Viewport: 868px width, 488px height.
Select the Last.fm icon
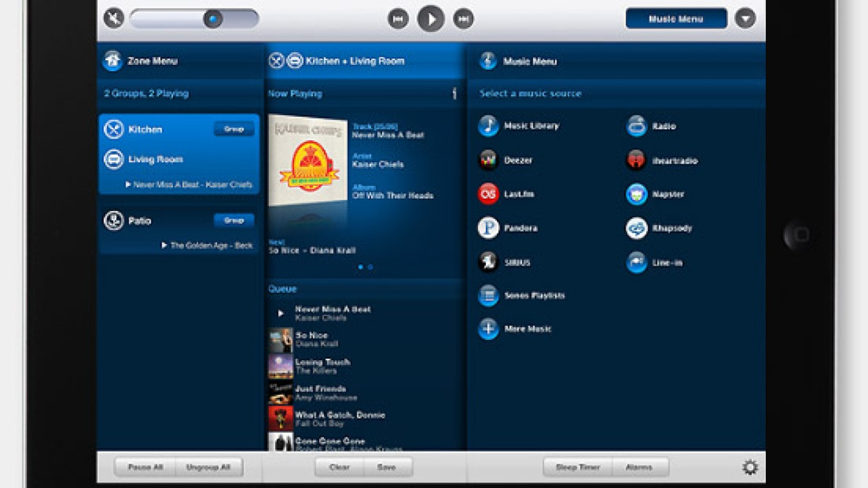489,194
